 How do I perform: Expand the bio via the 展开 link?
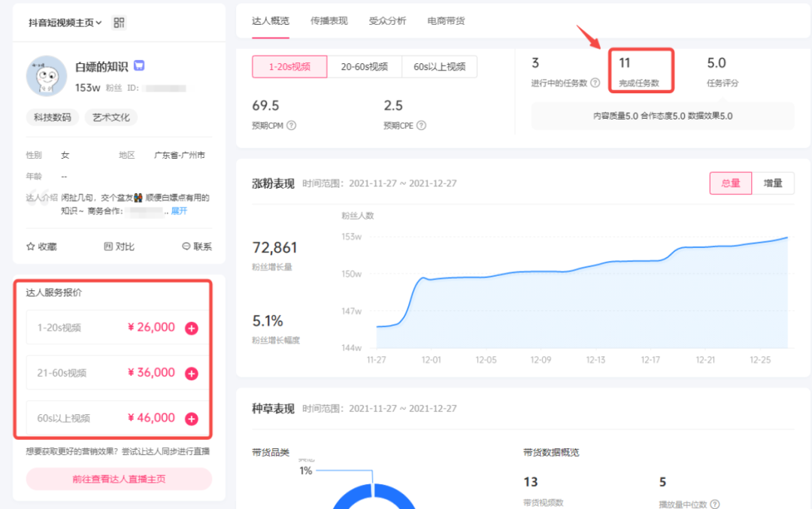[x=180, y=211]
